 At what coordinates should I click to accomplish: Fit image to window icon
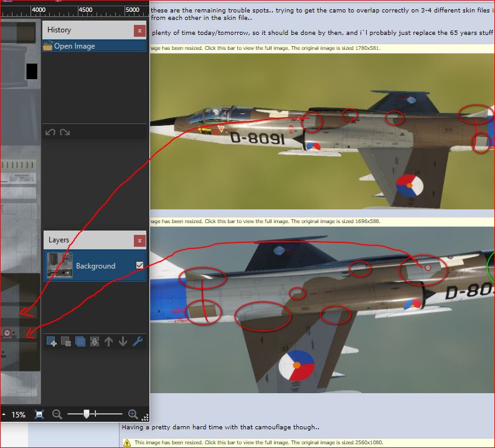tap(39, 414)
